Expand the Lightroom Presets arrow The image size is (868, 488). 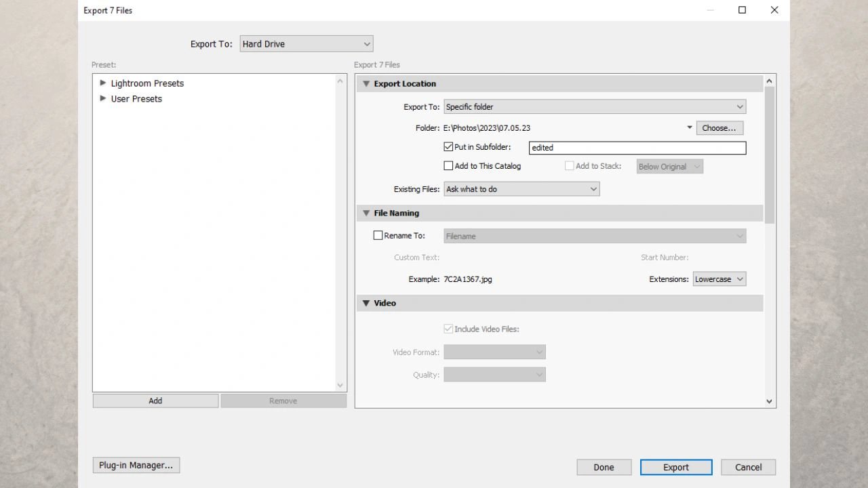click(x=103, y=83)
